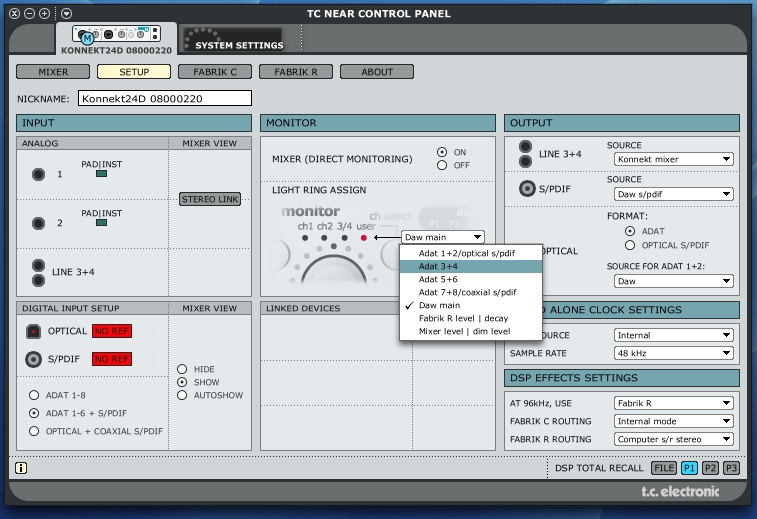Click the 3/4 LED on monitor ring
This screenshot has height=519, width=757.
(344, 238)
